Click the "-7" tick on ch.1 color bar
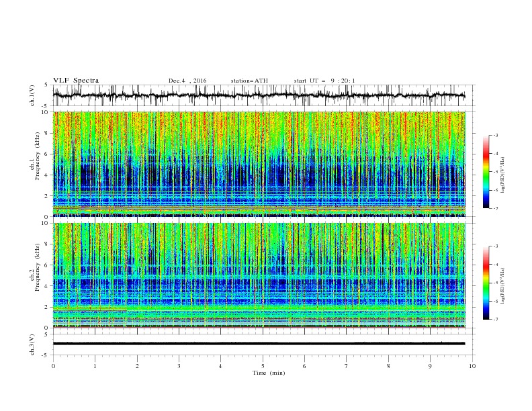The width and height of the screenshot is (532, 411). coord(496,208)
